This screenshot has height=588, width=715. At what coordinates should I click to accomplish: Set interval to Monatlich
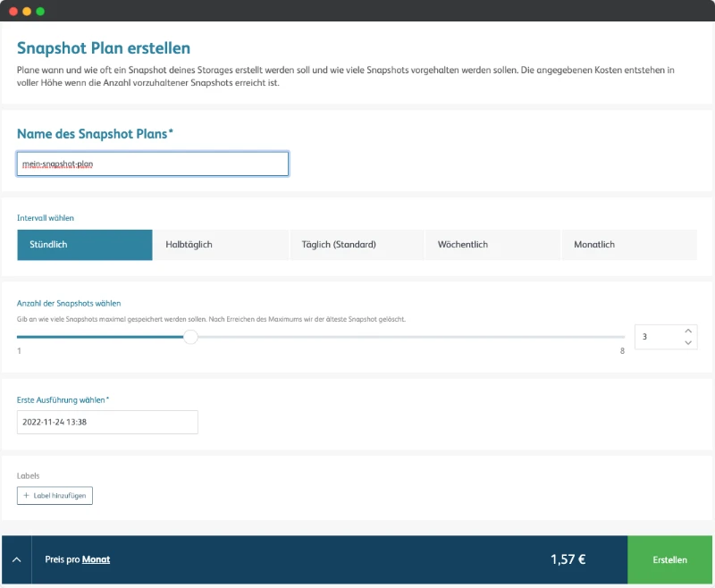[x=629, y=245]
